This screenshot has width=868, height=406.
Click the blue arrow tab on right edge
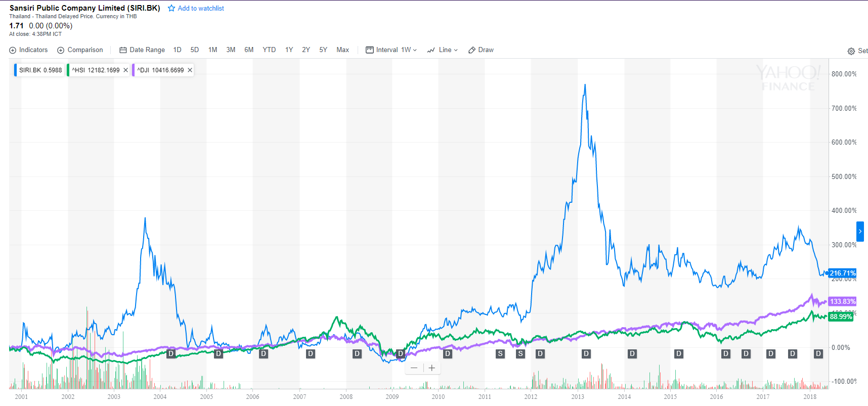(860, 232)
